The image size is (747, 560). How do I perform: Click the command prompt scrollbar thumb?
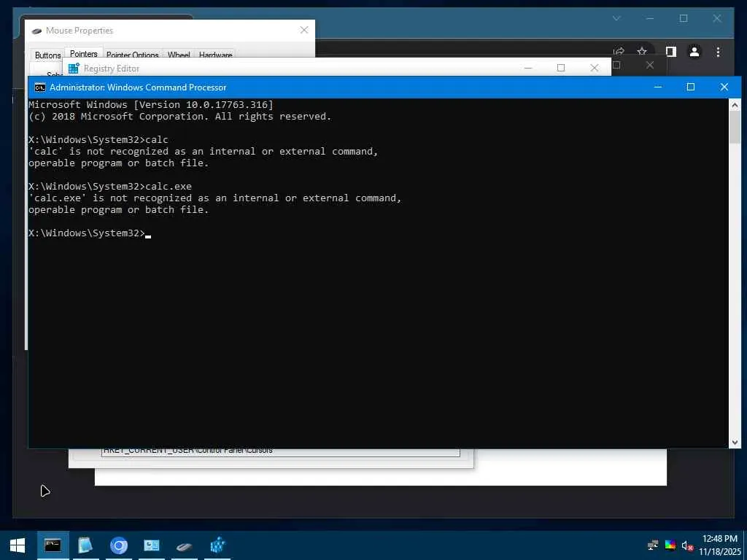pos(735,127)
